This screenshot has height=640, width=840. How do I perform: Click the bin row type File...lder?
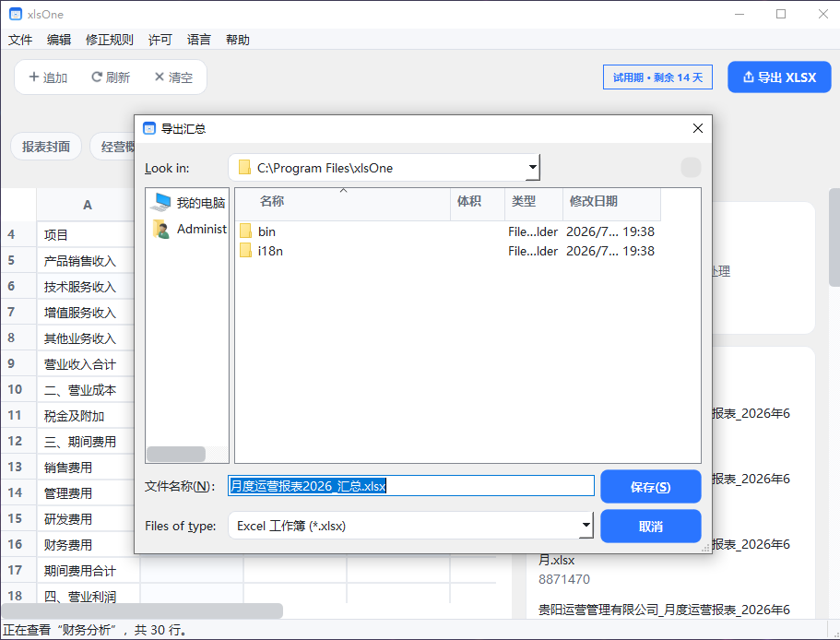tap(533, 231)
